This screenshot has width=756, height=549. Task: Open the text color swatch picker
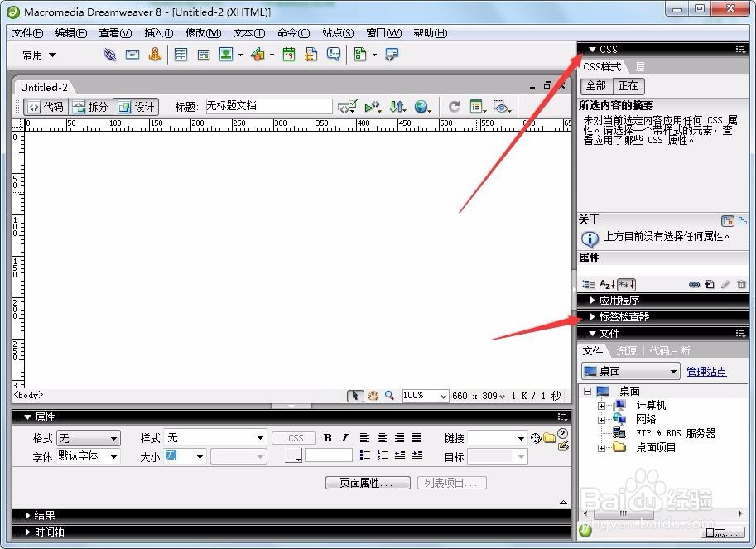[x=293, y=455]
